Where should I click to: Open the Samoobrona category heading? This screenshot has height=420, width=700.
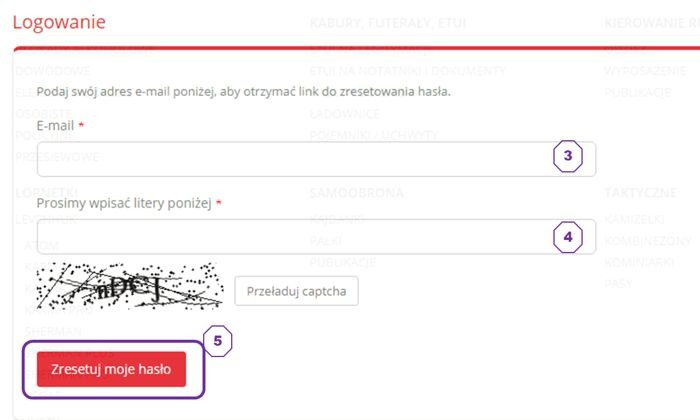357,191
